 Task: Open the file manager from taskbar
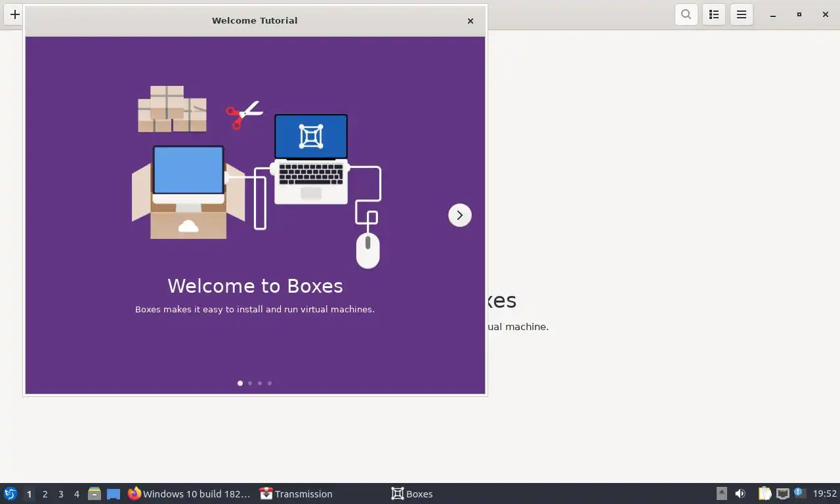point(94,493)
